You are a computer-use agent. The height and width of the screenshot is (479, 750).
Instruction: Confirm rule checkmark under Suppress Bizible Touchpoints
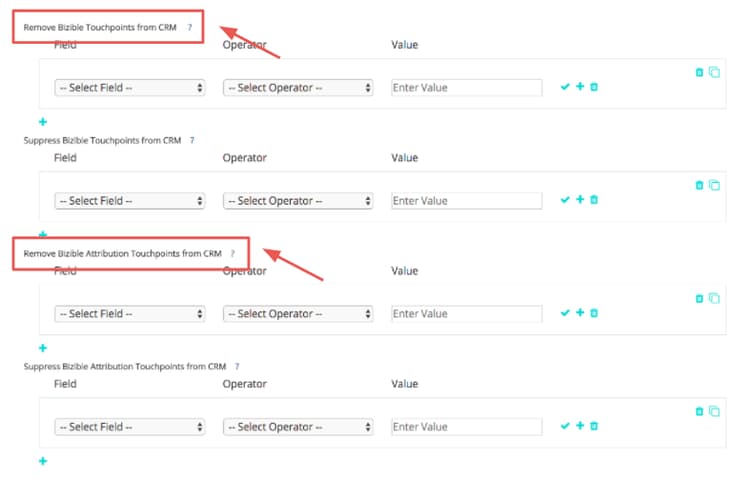565,200
